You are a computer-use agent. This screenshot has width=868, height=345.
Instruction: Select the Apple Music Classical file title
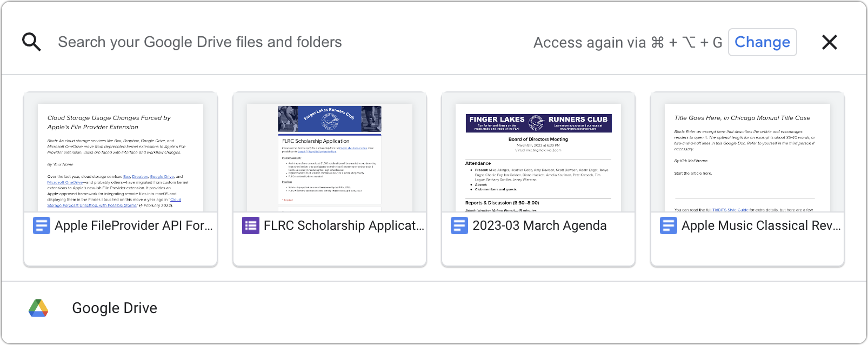click(761, 225)
